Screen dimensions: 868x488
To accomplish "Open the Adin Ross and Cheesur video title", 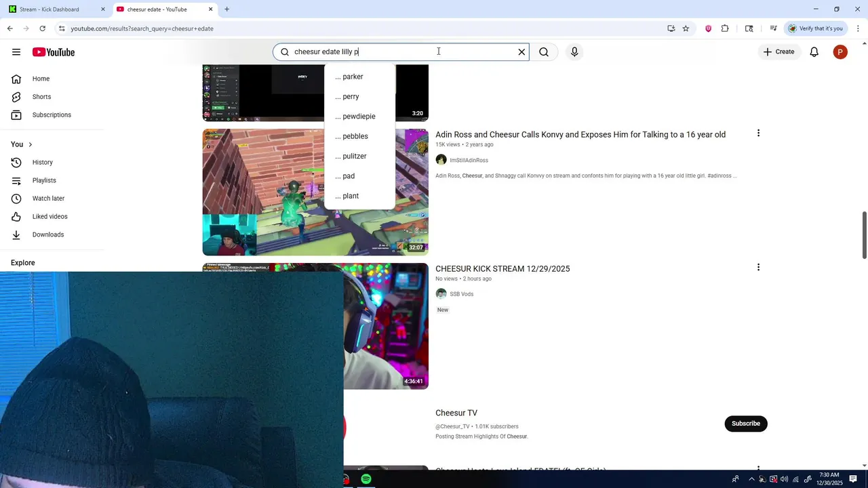I will point(580,135).
